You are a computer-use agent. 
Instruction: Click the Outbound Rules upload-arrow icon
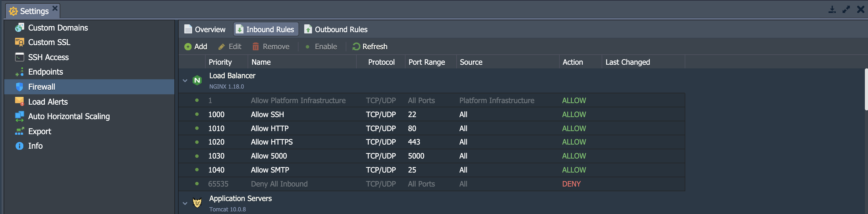click(x=308, y=29)
